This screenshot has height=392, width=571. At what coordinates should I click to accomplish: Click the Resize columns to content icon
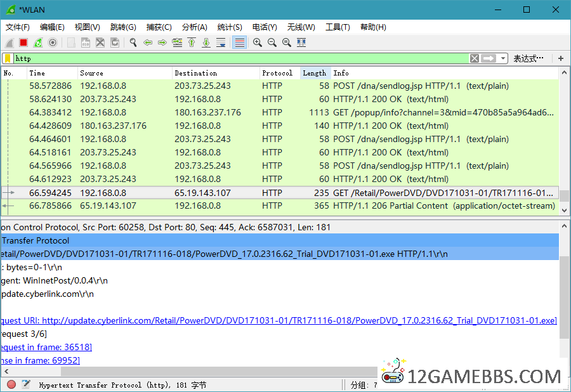click(x=301, y=43)
